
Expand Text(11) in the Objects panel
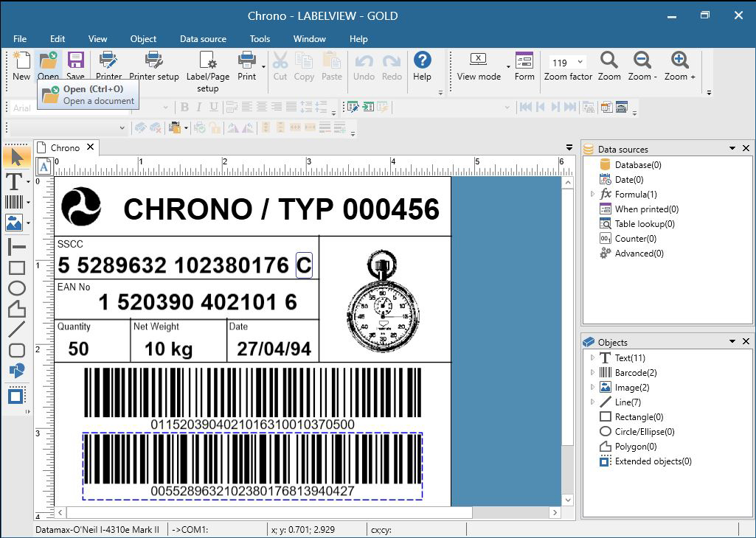coord(593,357)
